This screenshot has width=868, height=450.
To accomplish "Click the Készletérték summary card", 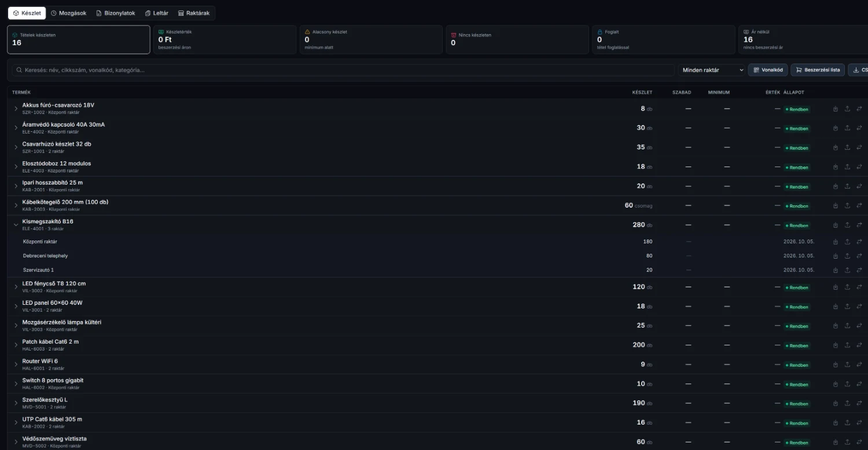I will (225, 39).
